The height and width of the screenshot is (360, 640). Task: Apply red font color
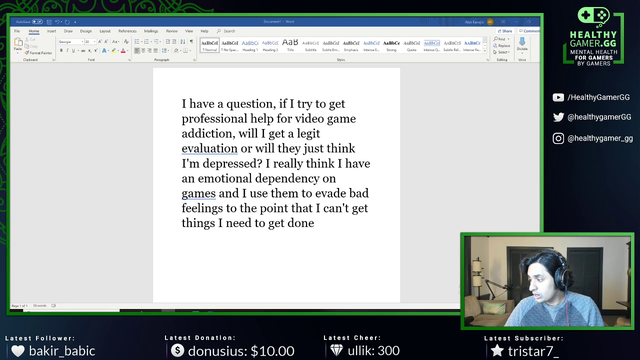pyautogui.click(x=123, y=51)
